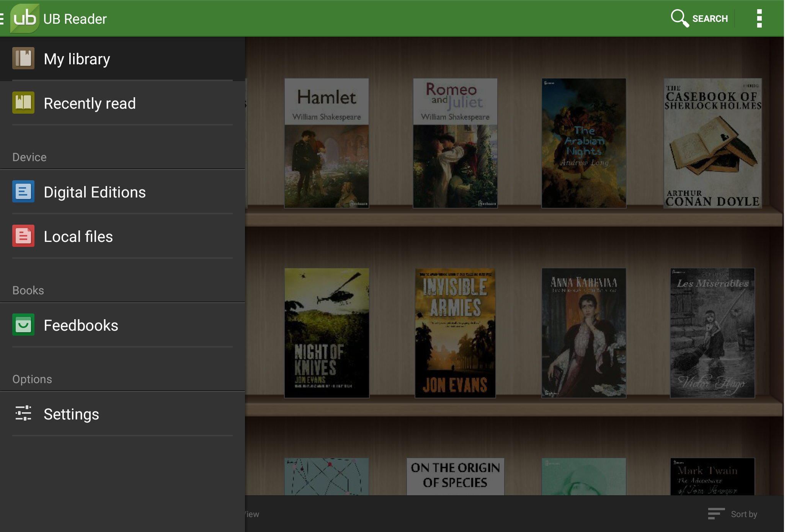This screenshot has height=532, width=792.
Task: Click the Recently read open-book icon
Action: (23, 103)
